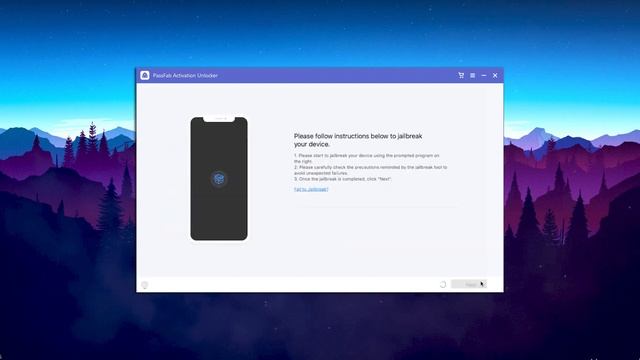
Task: Click instruction step 2 about precautions
Action: tap(371, 170)
